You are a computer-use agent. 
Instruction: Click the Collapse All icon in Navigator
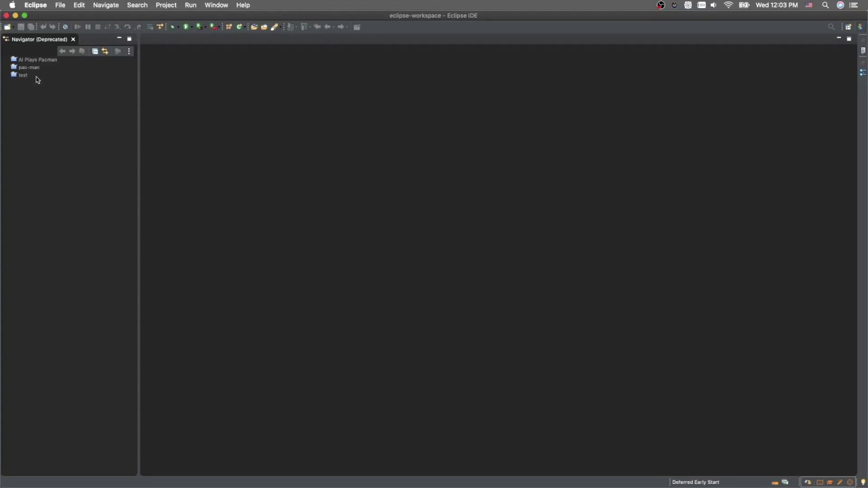pyautogui.click(x=95, y=52)
